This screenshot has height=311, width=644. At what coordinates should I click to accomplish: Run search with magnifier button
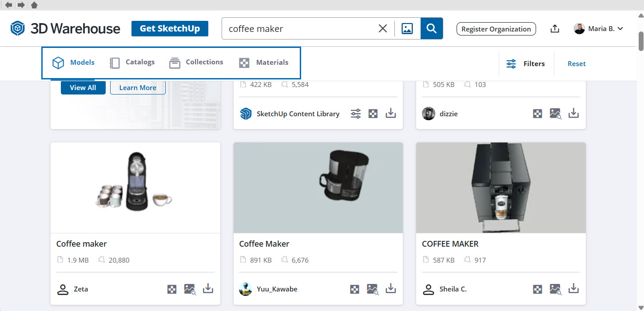(432, 28)
